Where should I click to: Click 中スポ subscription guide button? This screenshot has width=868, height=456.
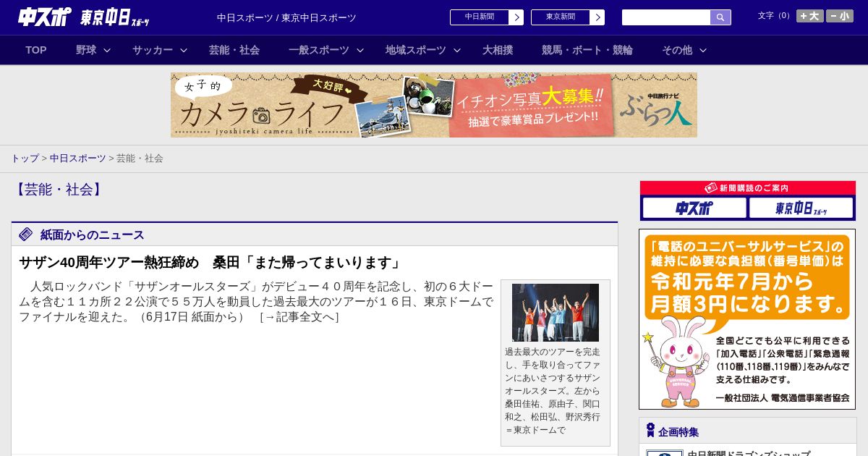pos(694,208)
